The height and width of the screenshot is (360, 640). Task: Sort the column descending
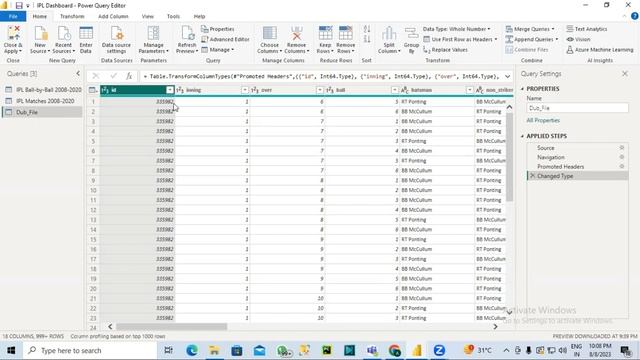367,39
